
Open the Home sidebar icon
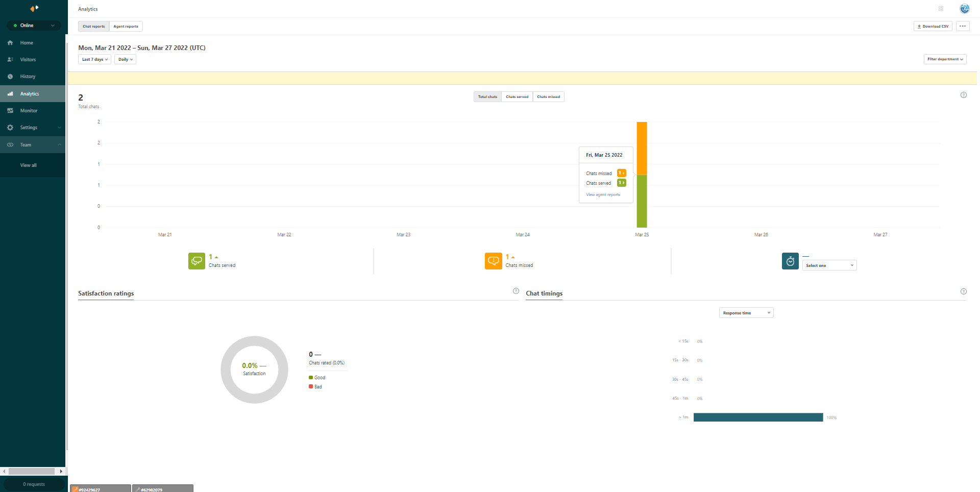click(x=10, y=43)
